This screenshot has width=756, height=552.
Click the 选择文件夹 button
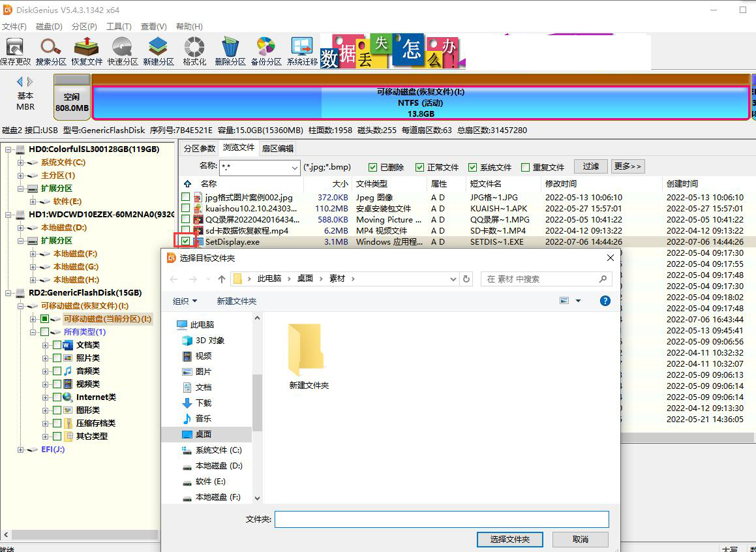(x=509, y=540)
